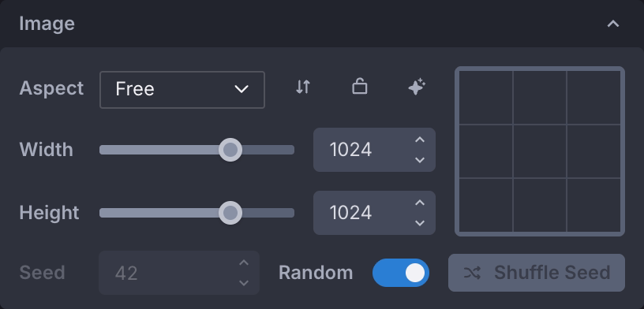Click the swap width and height icon
Screen dimensions: 644x309
pos(303,87)
